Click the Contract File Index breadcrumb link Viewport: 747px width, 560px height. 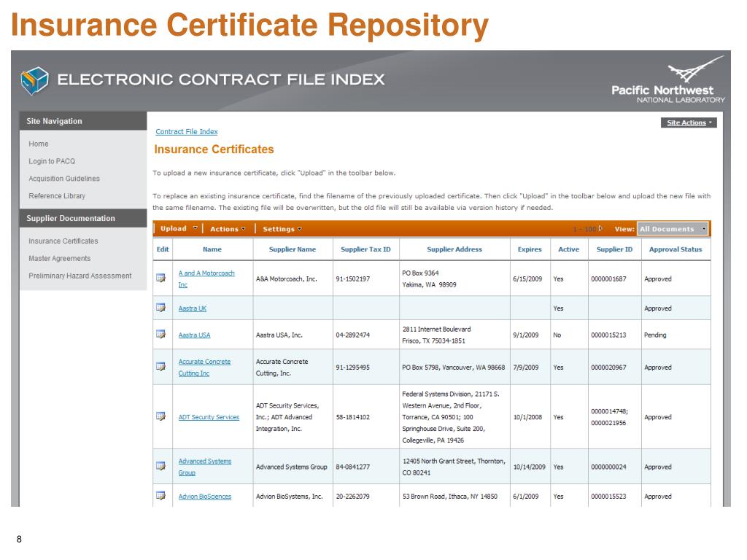point(187,131)
